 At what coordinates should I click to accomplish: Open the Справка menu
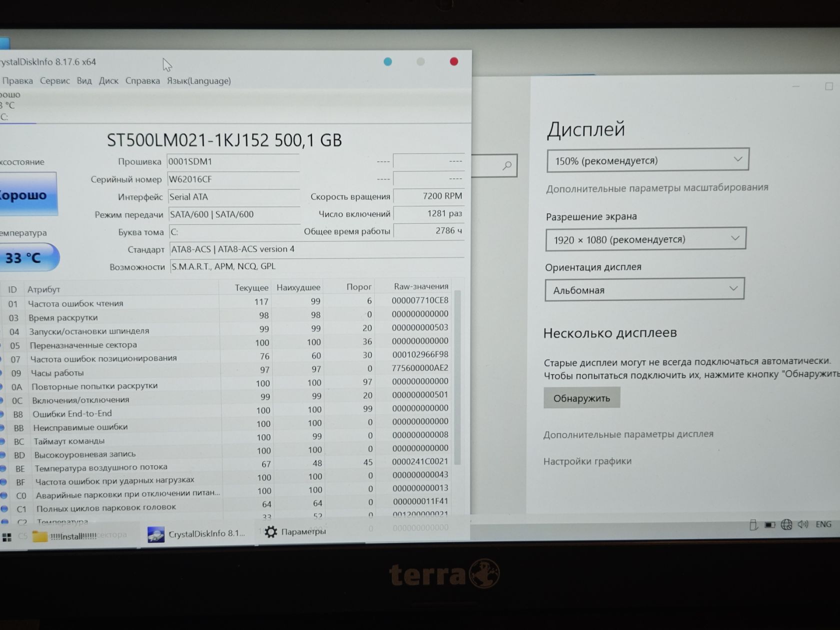[x=142, y=81]
